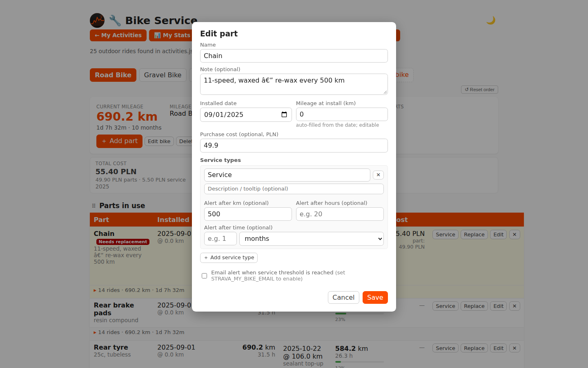The width and height of the screenshot is (588, 368).
Task: Replace the Rear brake pads
Action: click(x=474, y=306)
